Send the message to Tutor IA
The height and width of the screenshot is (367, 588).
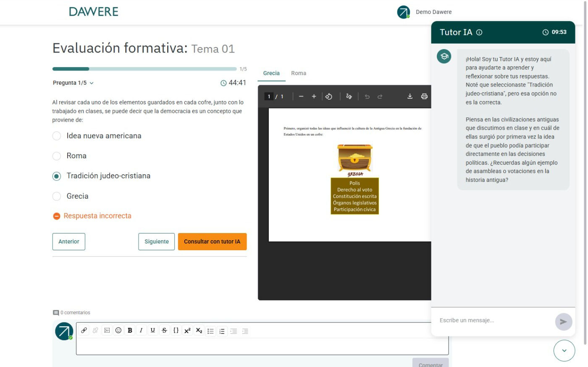[563, 322]
